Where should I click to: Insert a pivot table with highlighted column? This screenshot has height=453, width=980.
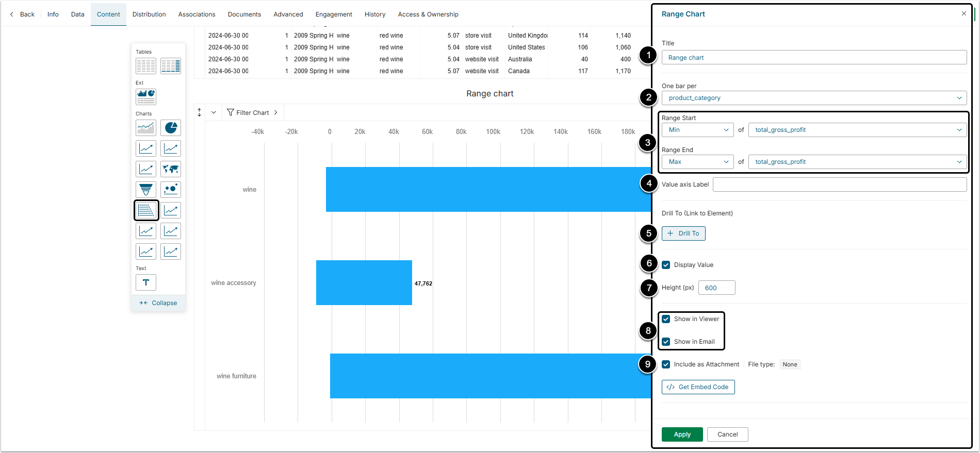pos(171,66)
